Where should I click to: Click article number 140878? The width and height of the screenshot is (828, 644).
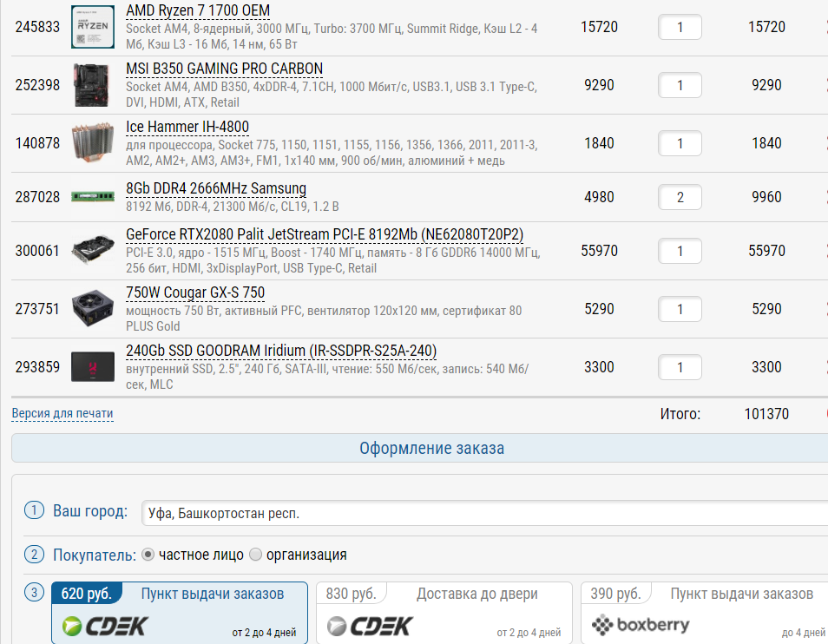pyautogui.click(x=37, y=143)
